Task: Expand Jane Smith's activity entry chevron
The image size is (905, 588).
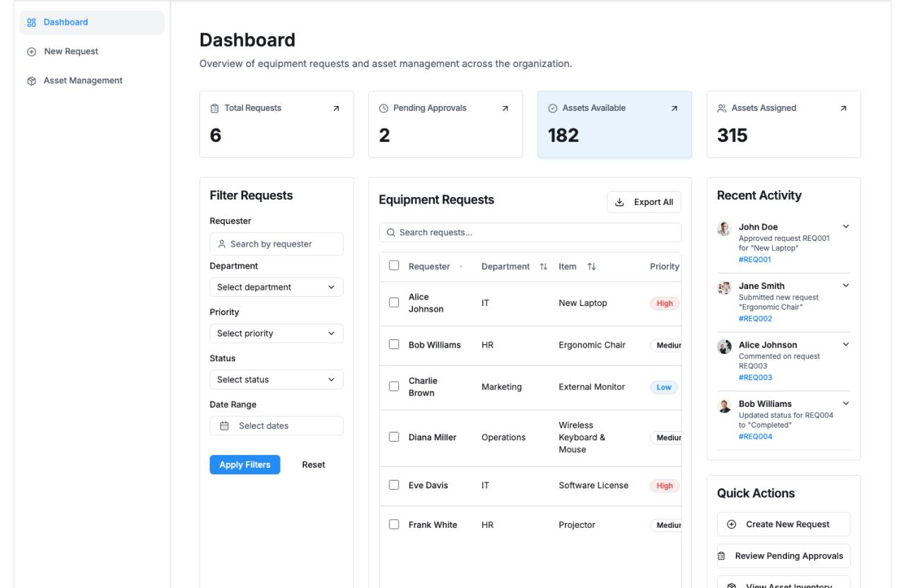Action: tap(846, 286)
